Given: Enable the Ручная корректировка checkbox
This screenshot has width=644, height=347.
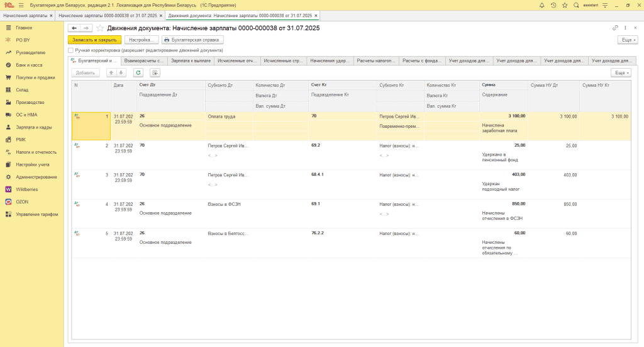Looking at the screenshot, I should pyautogui.click(x=70, y=50).
